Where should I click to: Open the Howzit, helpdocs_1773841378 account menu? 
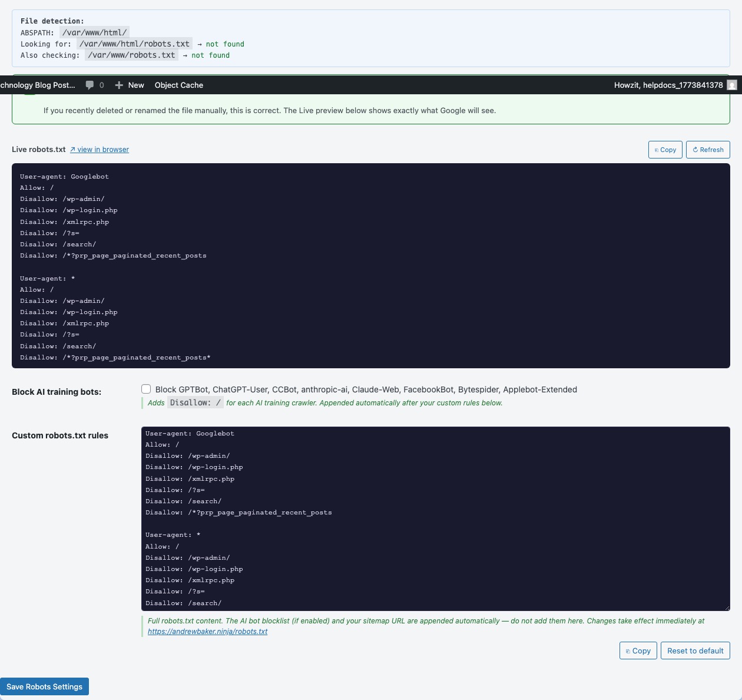(x=668, y=85)
